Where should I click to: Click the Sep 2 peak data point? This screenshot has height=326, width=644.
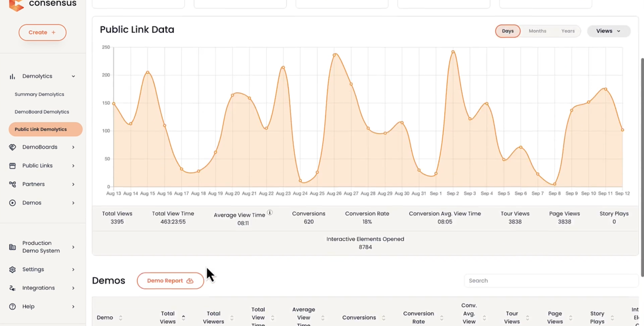point(453,52)
